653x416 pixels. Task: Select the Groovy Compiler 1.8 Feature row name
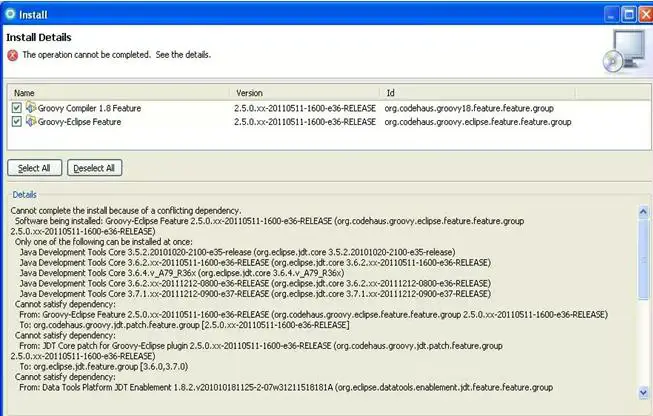coord(90,108)
